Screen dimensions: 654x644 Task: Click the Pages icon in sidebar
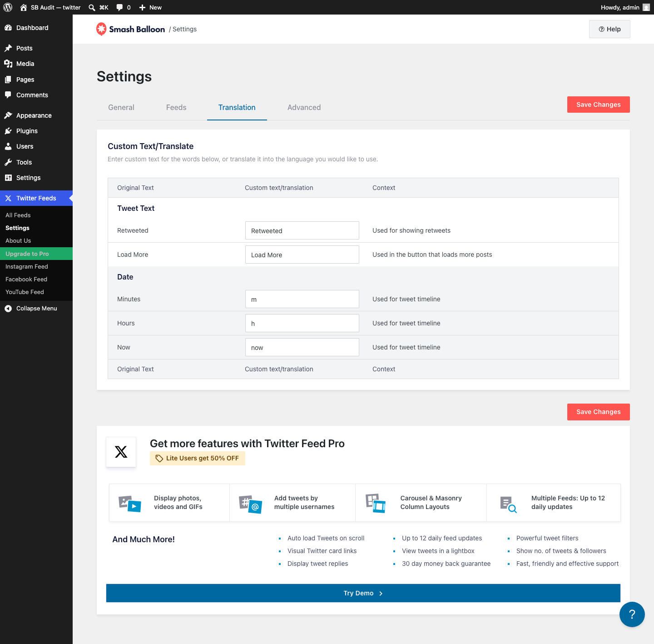(x=8, y=80)
